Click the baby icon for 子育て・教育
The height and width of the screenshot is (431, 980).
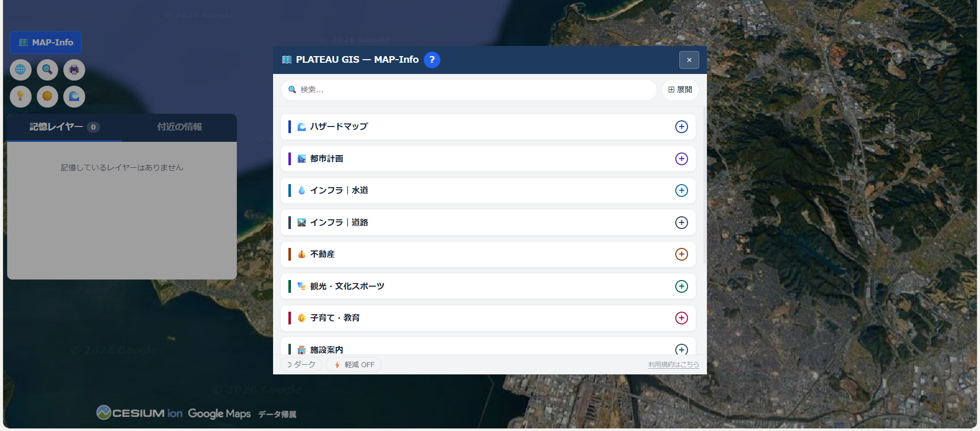pyautogui.click(x=302, y=318)
